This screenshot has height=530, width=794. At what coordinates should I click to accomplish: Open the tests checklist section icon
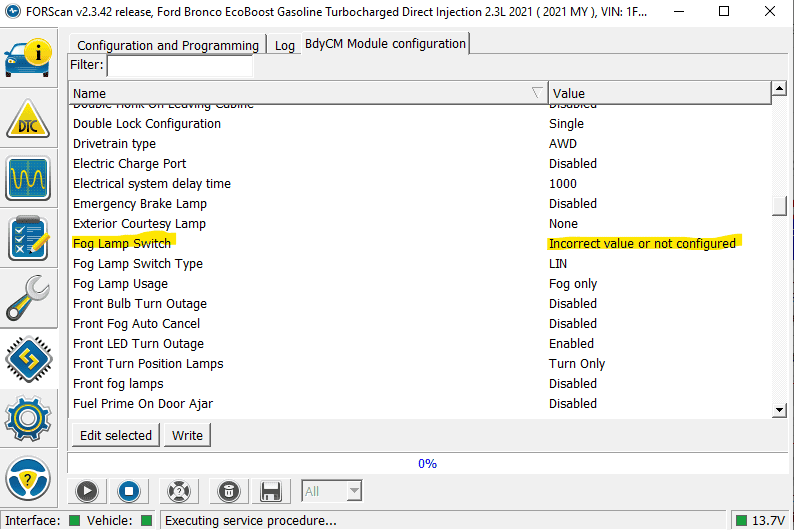(x=28, y=238)
